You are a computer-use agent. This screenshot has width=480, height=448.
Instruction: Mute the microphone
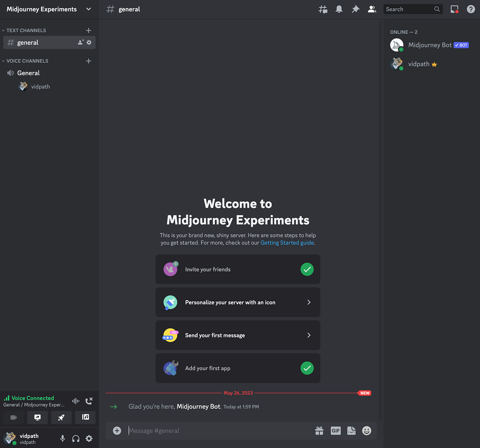tap(63, 438)
